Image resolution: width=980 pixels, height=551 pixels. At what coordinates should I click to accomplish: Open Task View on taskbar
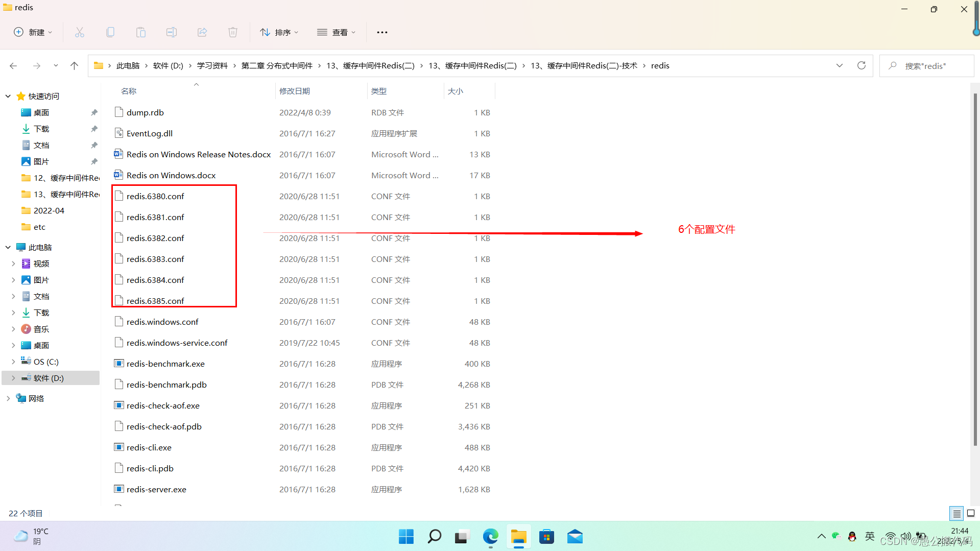(462, 537)
